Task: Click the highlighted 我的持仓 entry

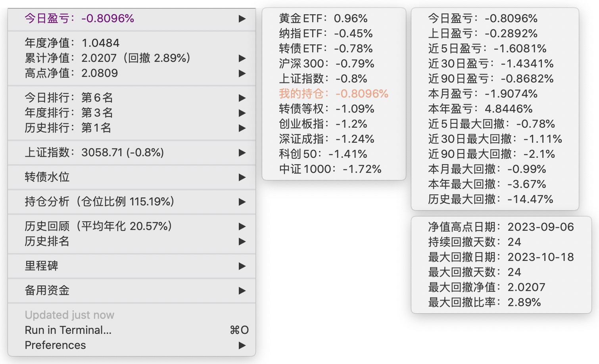Action: [333, 94]
